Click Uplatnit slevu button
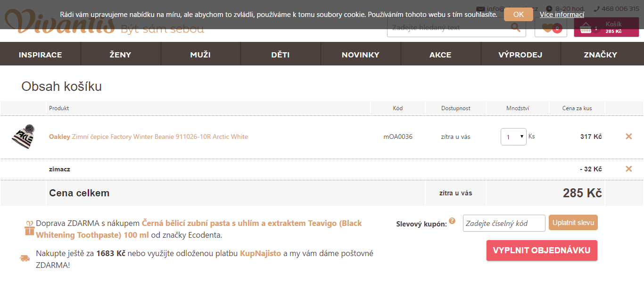644x282 pixels. point(573,223)
